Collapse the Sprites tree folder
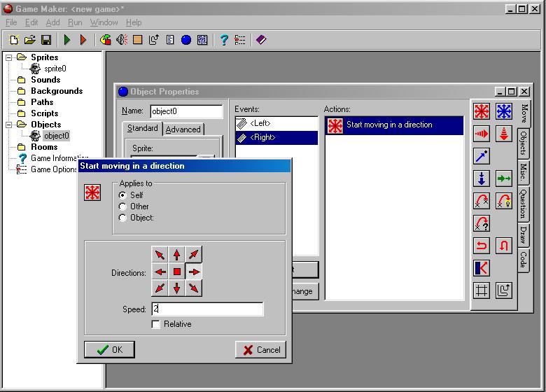Viewport: 546px width, 392px height. tap(9, 57)
